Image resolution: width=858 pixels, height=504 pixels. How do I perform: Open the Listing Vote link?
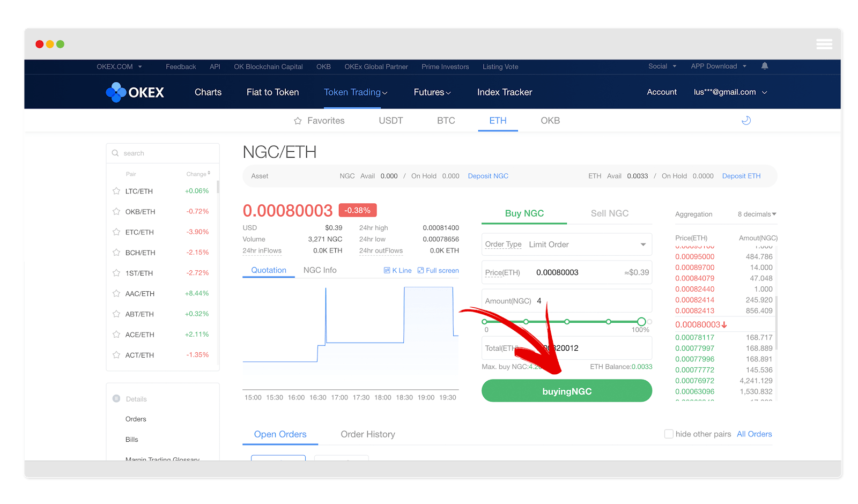click(500, 67)
